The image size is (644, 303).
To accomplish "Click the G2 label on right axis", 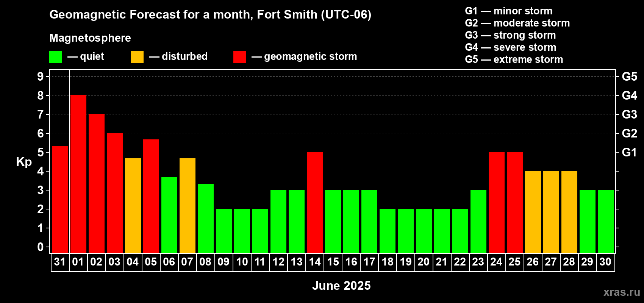I will coord(630,133).
